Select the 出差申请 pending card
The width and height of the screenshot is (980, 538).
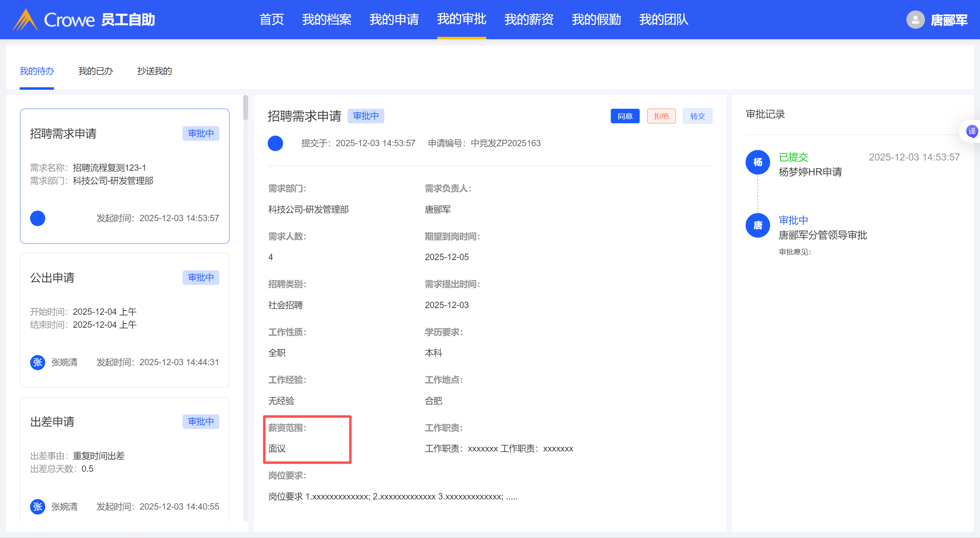[124, 457]
